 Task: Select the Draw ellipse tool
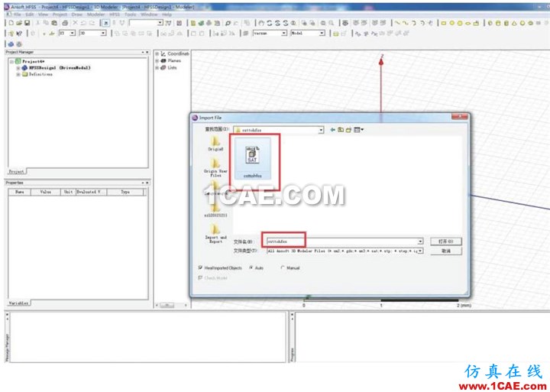468,23
